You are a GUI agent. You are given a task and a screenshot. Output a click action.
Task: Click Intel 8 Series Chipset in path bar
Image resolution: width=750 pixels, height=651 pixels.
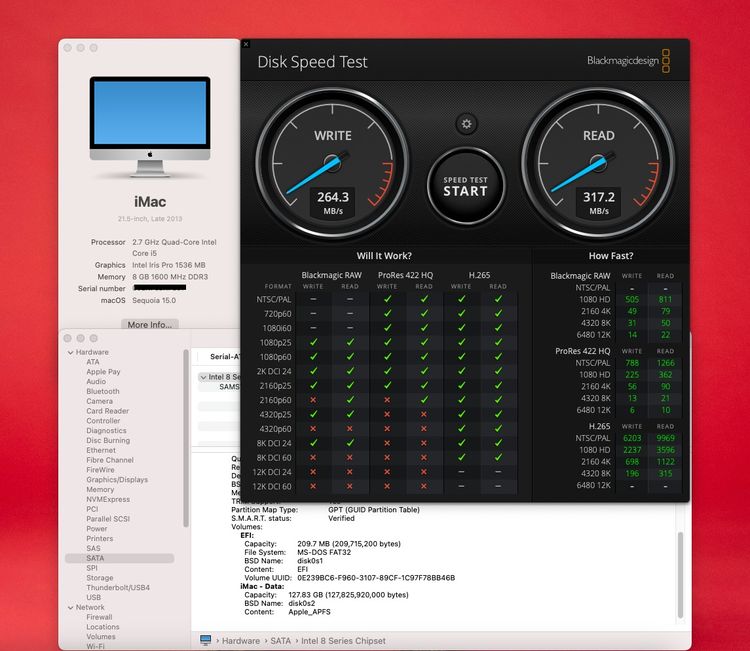pyautogui.click(x=343, y=640)
